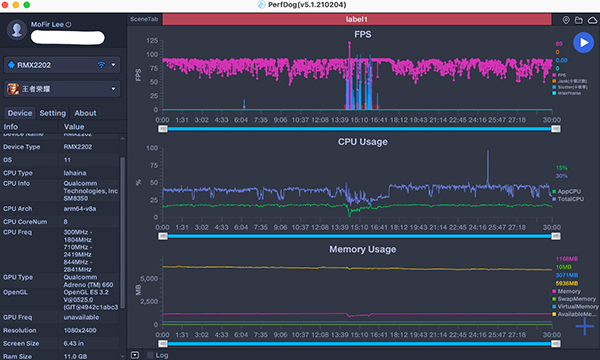Click the Info column header
The image size is (600, 360).
click(x=11, y=127)
